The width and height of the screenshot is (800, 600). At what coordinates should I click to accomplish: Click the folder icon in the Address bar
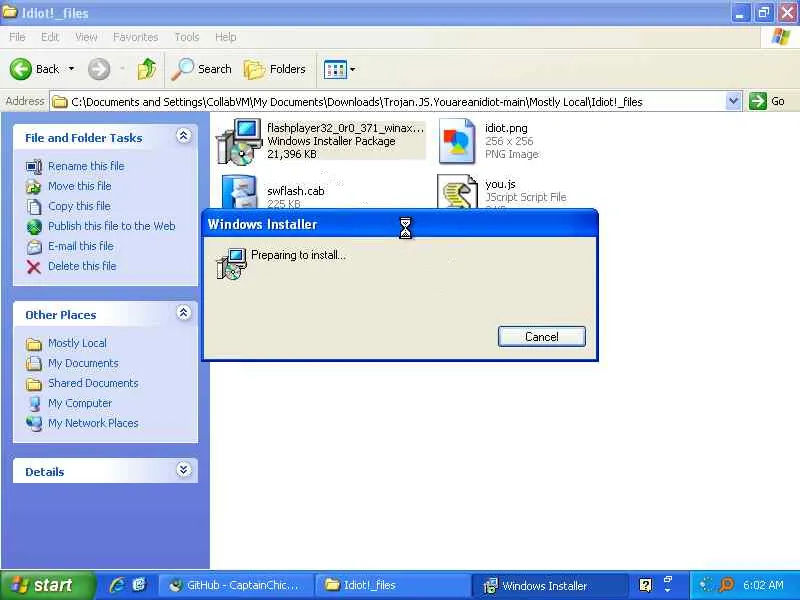point(60,102)
